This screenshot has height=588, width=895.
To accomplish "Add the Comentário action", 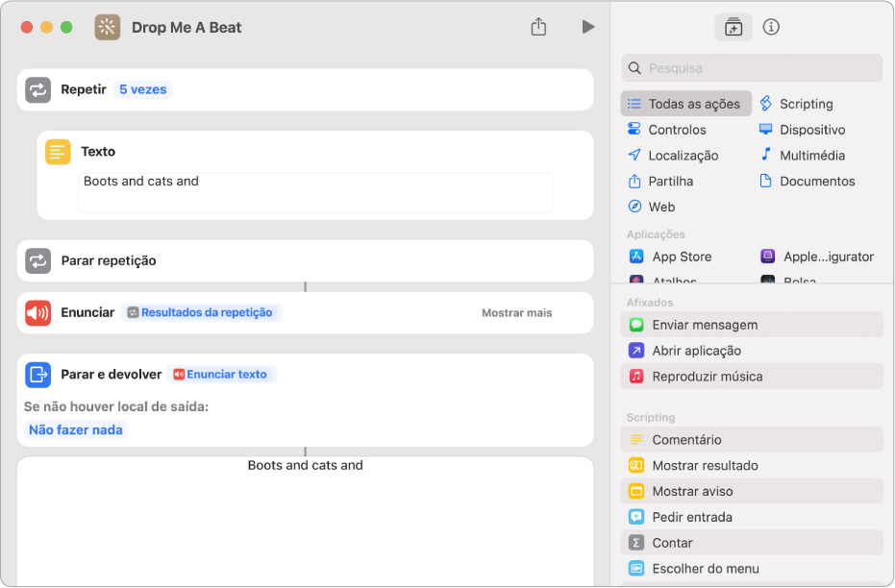I will pos(751,440).
